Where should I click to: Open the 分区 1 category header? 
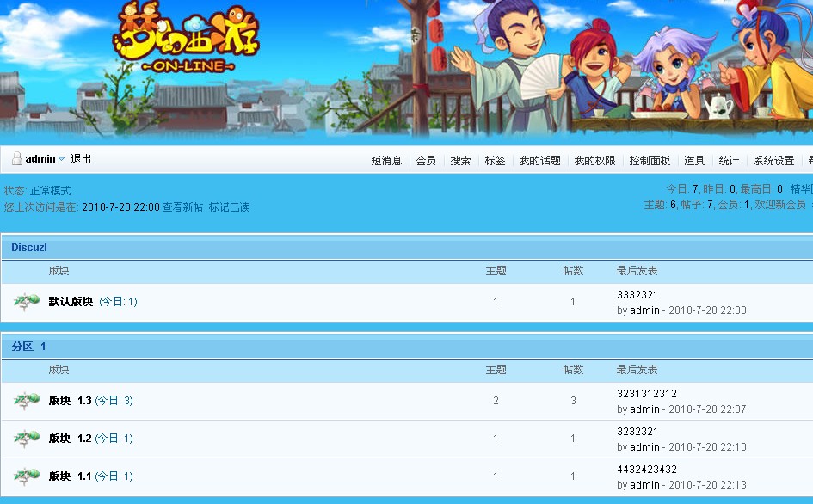pos(28,347)
